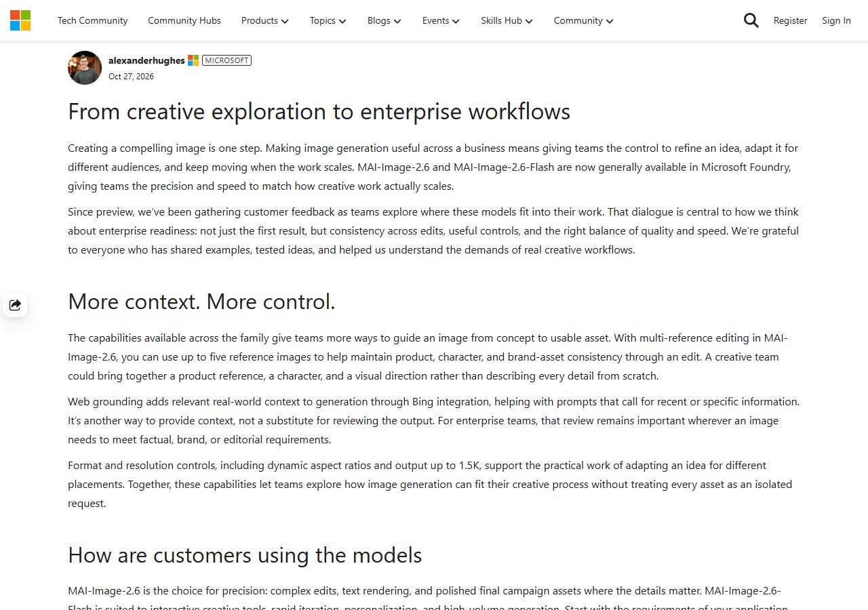Open the alexanderhughes author name link
Viewport: 868px width, 610px height.
(x=146, y=60)
